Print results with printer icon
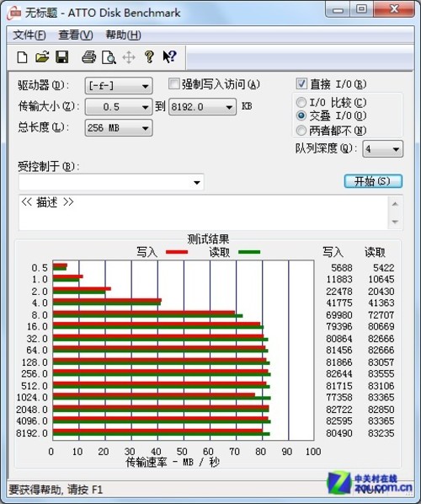 89,57
